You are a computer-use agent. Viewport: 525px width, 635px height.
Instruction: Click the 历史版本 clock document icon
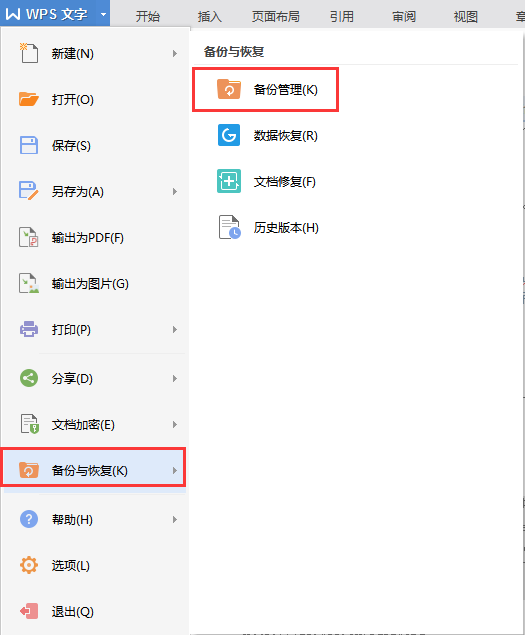click(230, 227)
